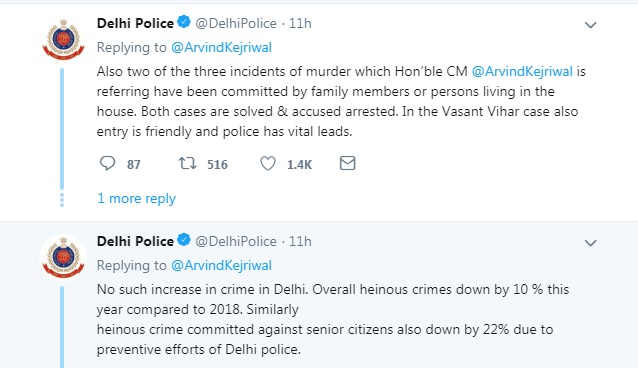Open Delhi Police avatar on second tweet

[x=63, y=257]
